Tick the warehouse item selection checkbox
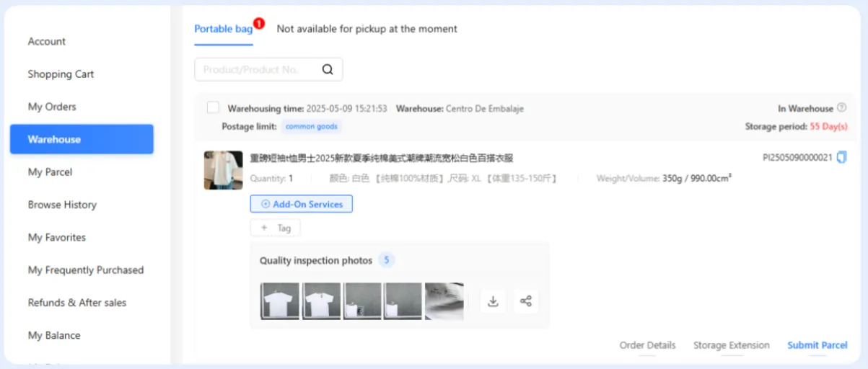This screenshot has width=868, height=369. click(x=213, y=108)
